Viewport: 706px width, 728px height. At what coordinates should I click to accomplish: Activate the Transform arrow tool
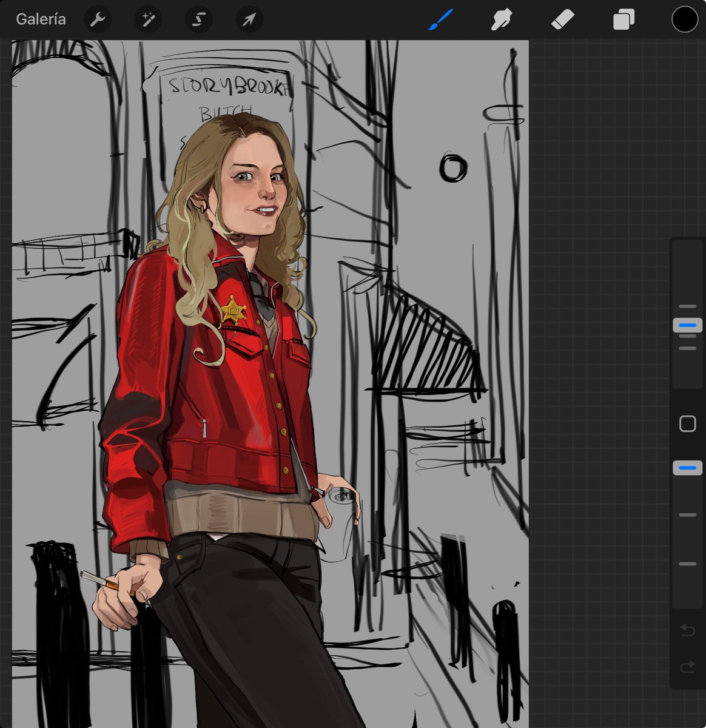pyautogui.click(x=249, y=20)
